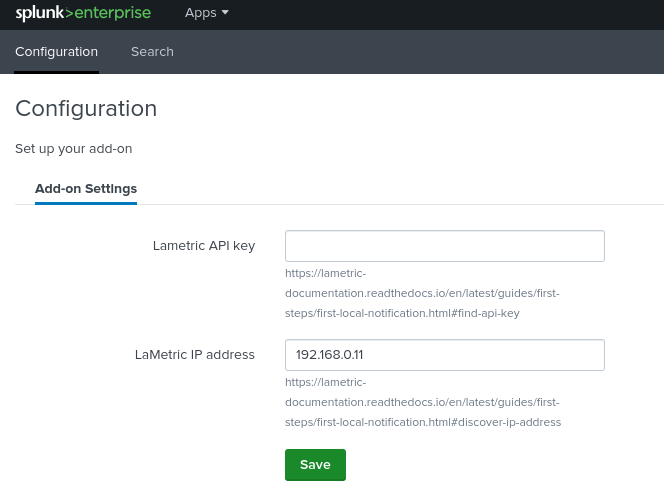Go to the Search navigation tab

(152, 52)
